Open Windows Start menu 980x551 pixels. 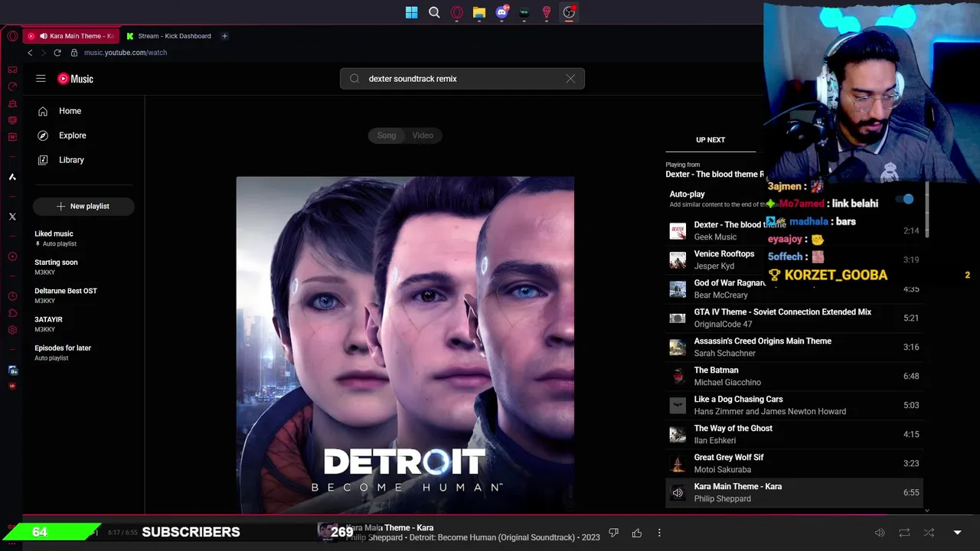click(x=412, y=12)
